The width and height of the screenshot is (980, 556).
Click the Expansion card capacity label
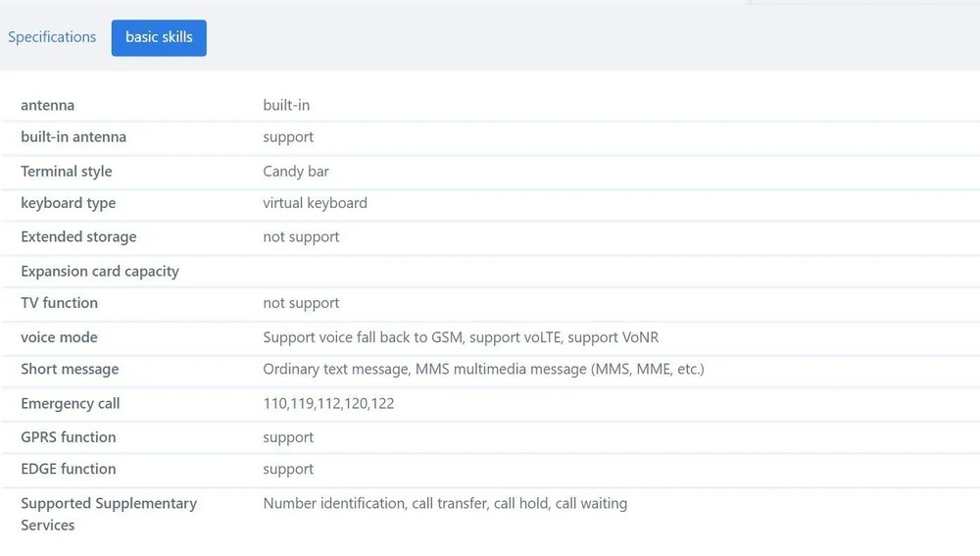click(100, 272)
